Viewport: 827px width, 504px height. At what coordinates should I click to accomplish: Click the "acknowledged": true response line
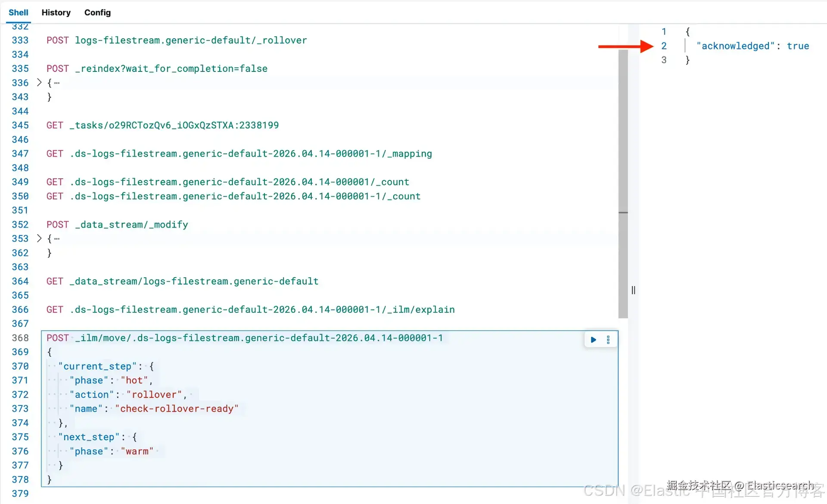pyautogui.click(x=752, y=46)
